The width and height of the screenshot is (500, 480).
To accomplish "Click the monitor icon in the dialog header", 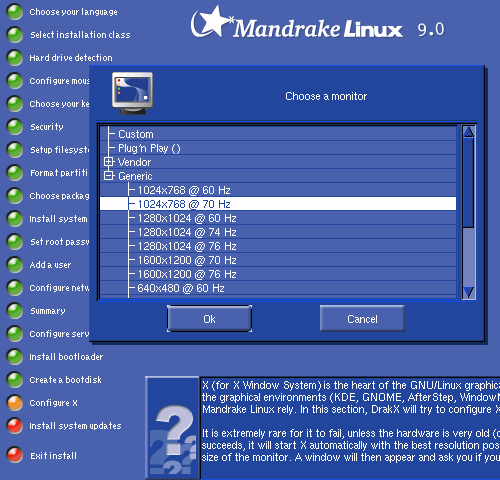I will pyautogui.click(x=133, y=93).
